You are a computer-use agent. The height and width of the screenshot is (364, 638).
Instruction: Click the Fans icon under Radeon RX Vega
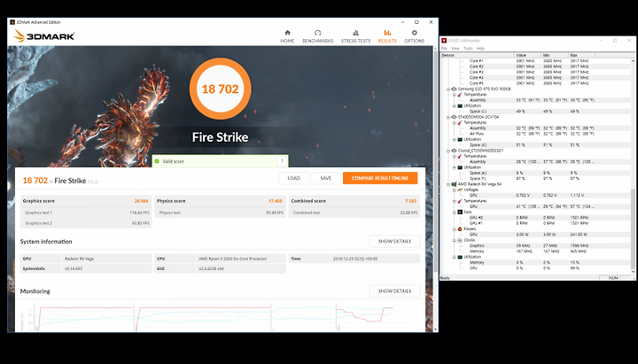pyautogui.click(x=460, y=213)
